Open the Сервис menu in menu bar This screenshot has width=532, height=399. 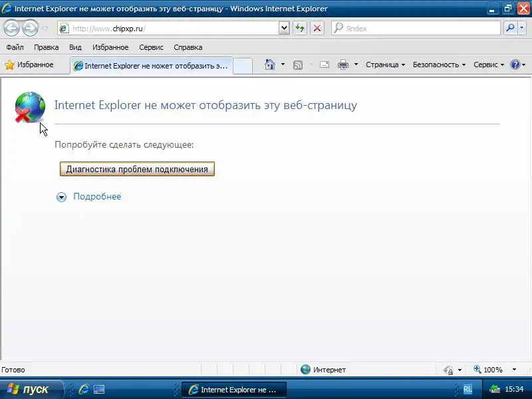coord(151,47)
